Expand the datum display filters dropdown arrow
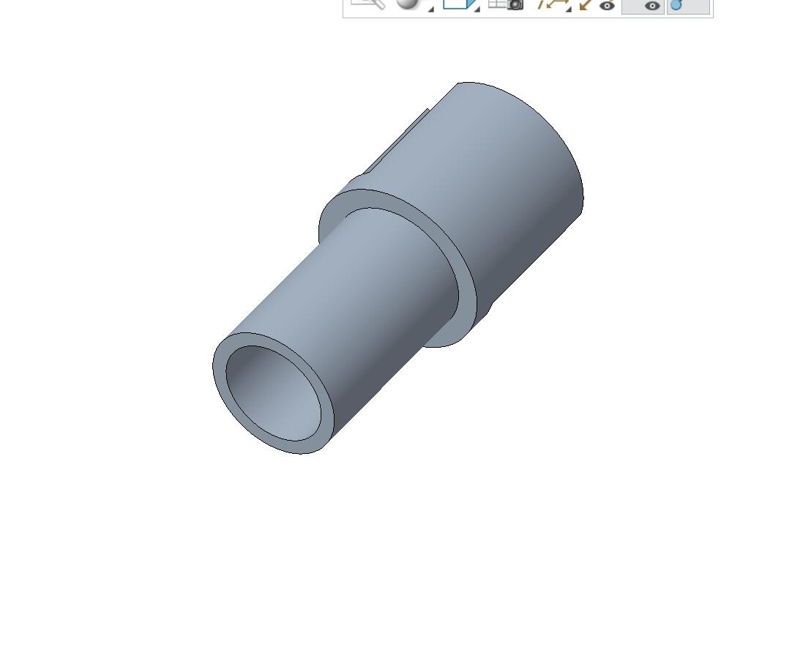Image resolution: width=803 pixels, height=672 pixels. pos(569,8)
